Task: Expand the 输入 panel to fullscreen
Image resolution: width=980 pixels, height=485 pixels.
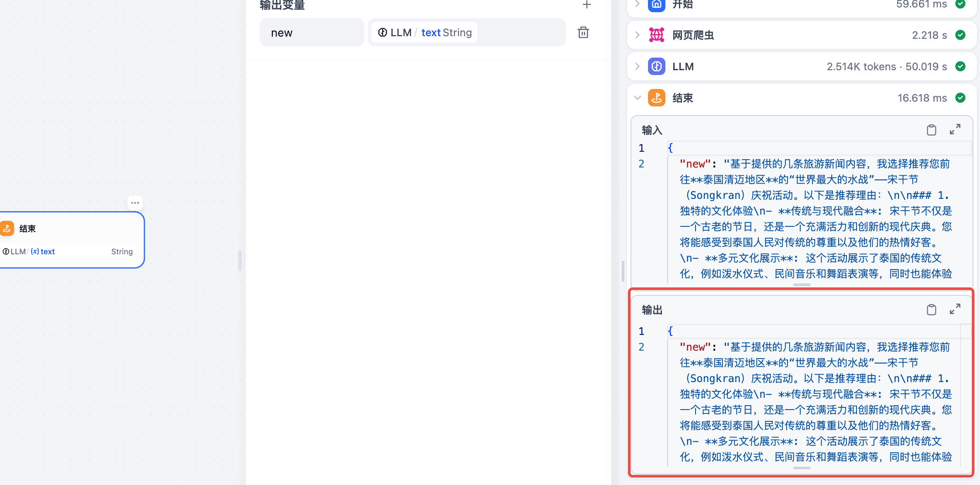Action: (955, 130)
